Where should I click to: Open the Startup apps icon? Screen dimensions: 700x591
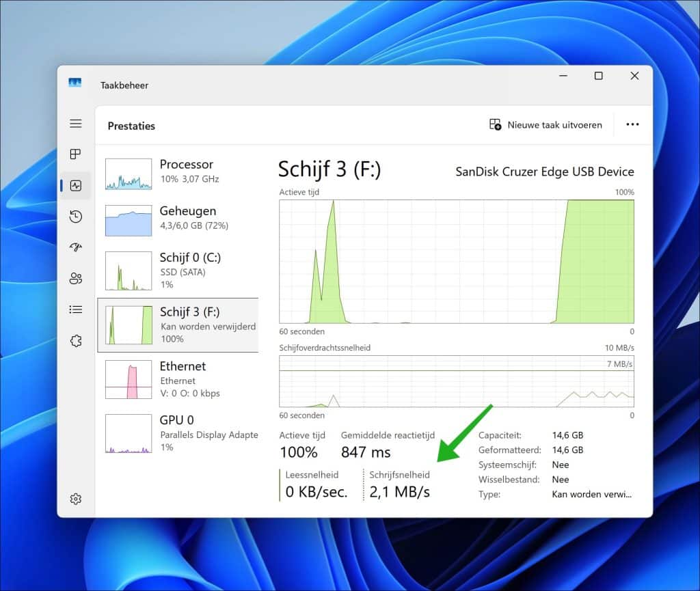click(76, 247)
